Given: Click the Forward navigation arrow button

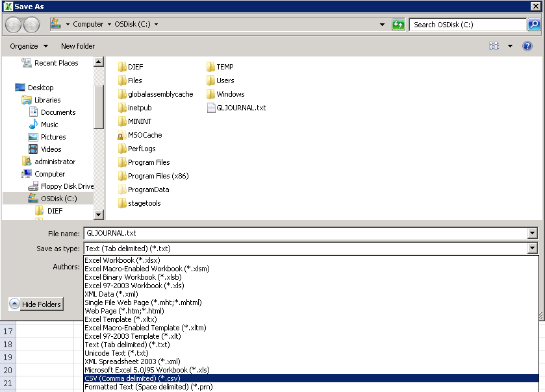Looking at the screenshot, I should point(31,25).
